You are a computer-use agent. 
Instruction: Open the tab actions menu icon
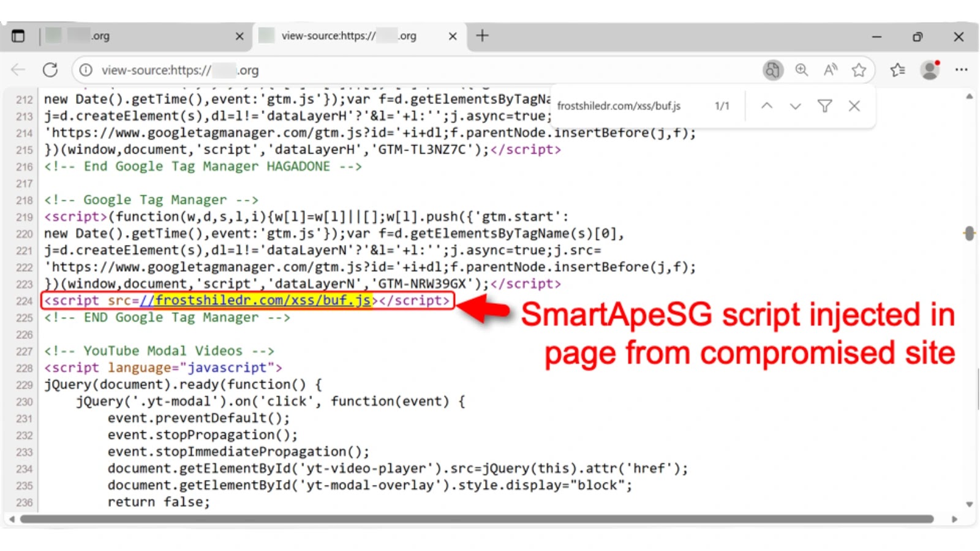(x=18, y=36)
